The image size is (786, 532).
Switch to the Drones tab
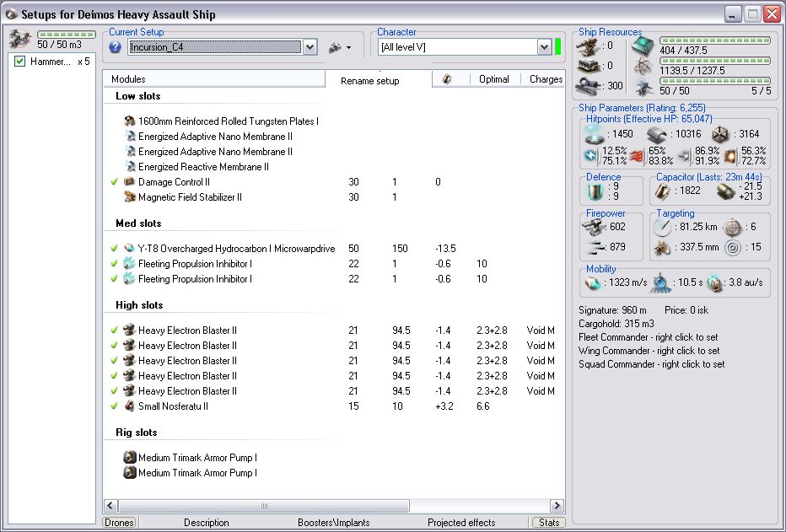pyautogui.click(x=119, y=523)
